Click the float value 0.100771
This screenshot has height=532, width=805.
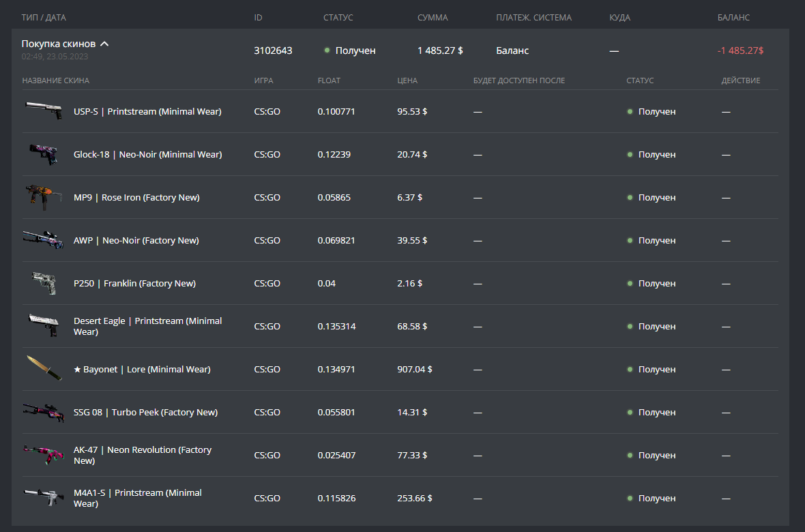(x=336, y=111)
